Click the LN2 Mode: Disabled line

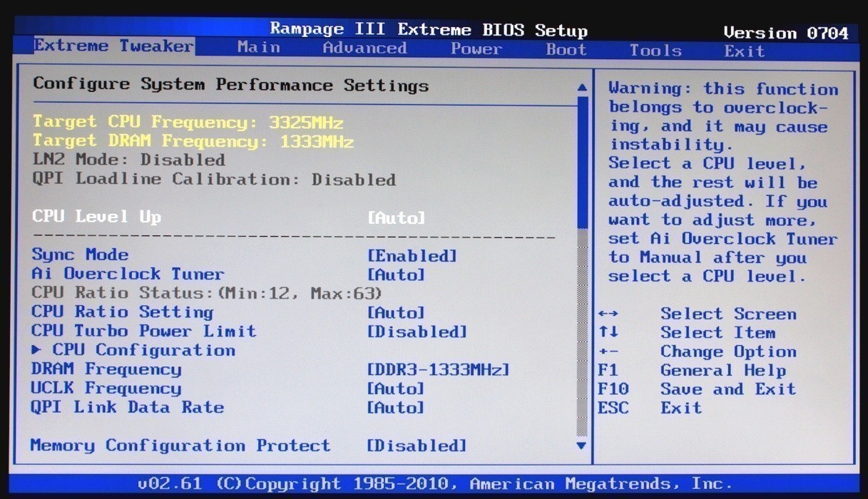click(x=129, y=160)
